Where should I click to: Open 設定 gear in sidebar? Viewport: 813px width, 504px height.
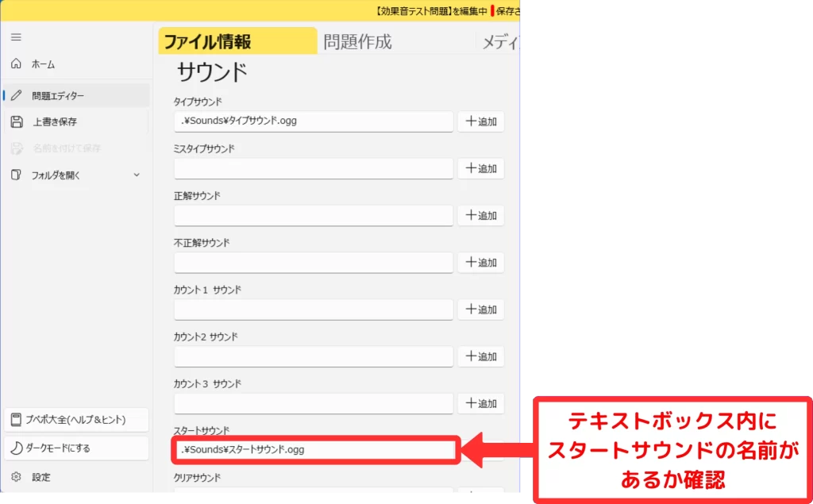click(x=17, y=477)
